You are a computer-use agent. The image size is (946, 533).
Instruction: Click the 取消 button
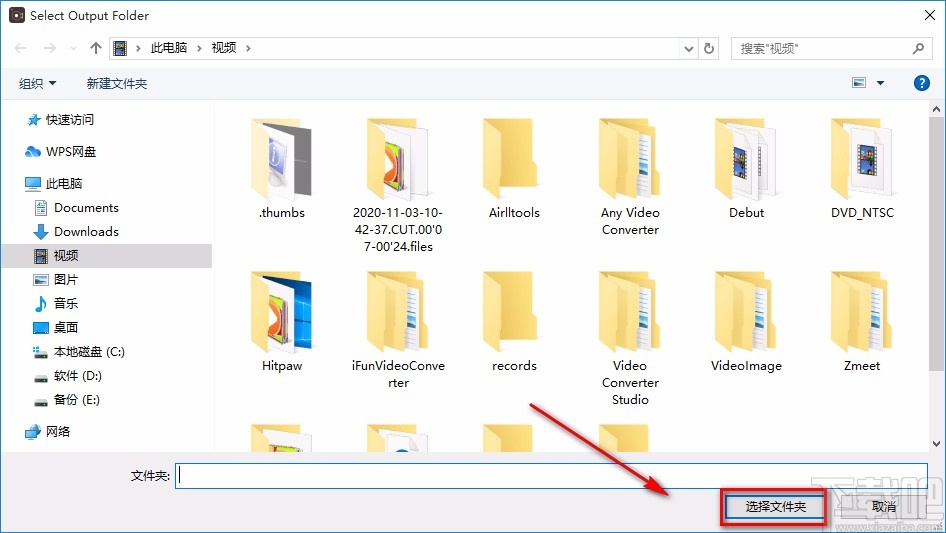click(x=883, y=506)
